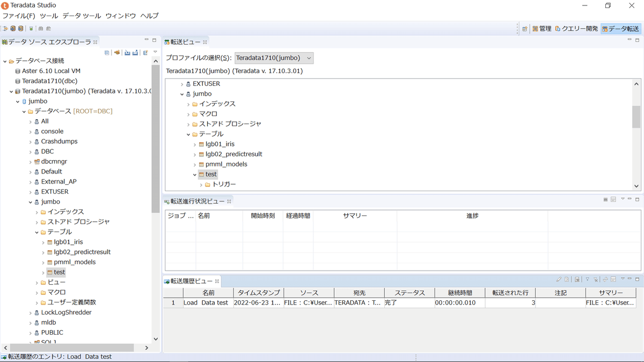Click the document icon in 転送履歴ビュー toolbar
Viewport: 644px width, 362px height.
pyautogui.click(x=567, y=279)
